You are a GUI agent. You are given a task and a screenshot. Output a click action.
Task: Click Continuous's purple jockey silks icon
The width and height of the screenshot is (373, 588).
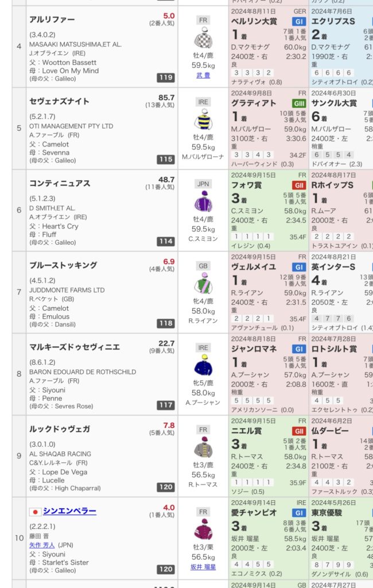203,202
